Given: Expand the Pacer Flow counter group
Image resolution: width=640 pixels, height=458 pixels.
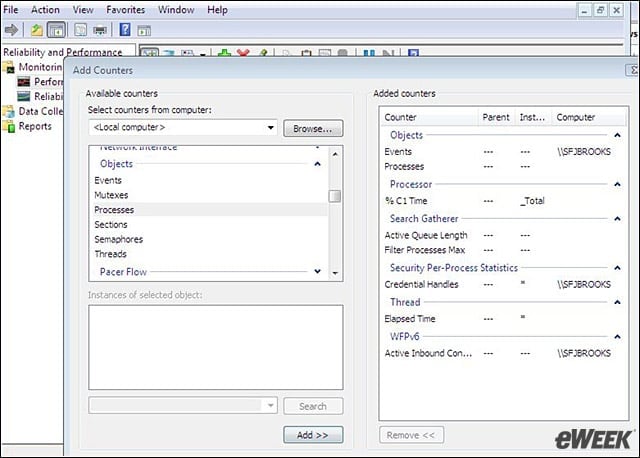Looking at the screenshot, I should pos(318,271).
